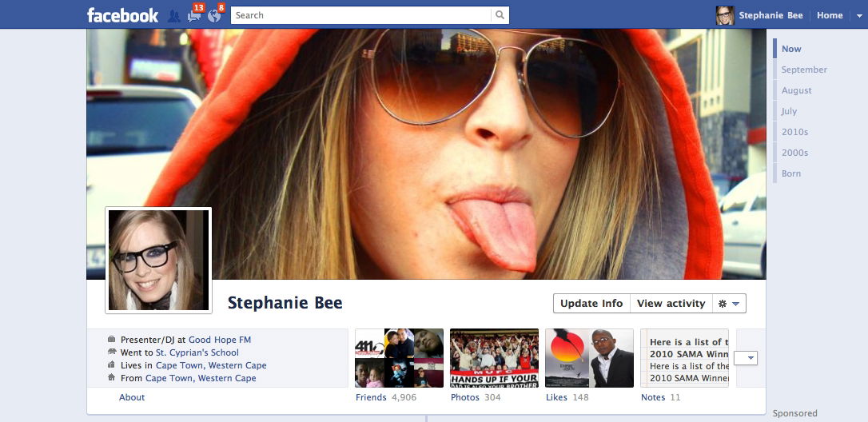Jump to 2000s on the timeline
The height and width of the screenshot is (422, 868).
pos(794,153)
